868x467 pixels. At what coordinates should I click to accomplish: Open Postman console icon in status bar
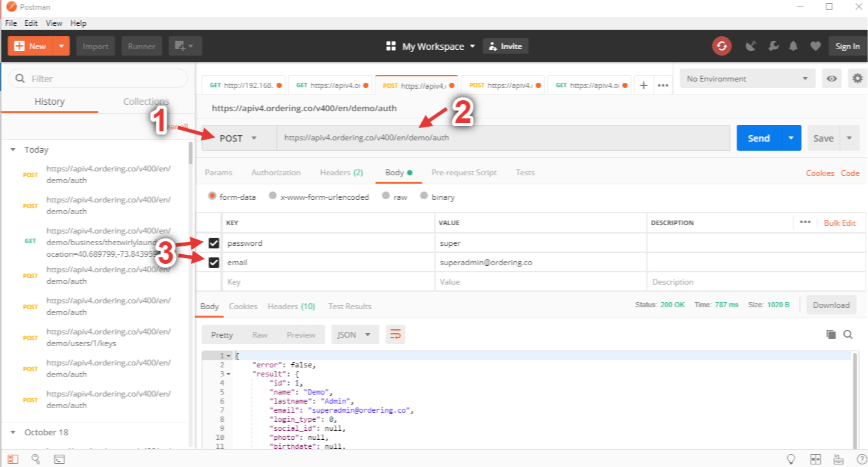coord(59,459)
